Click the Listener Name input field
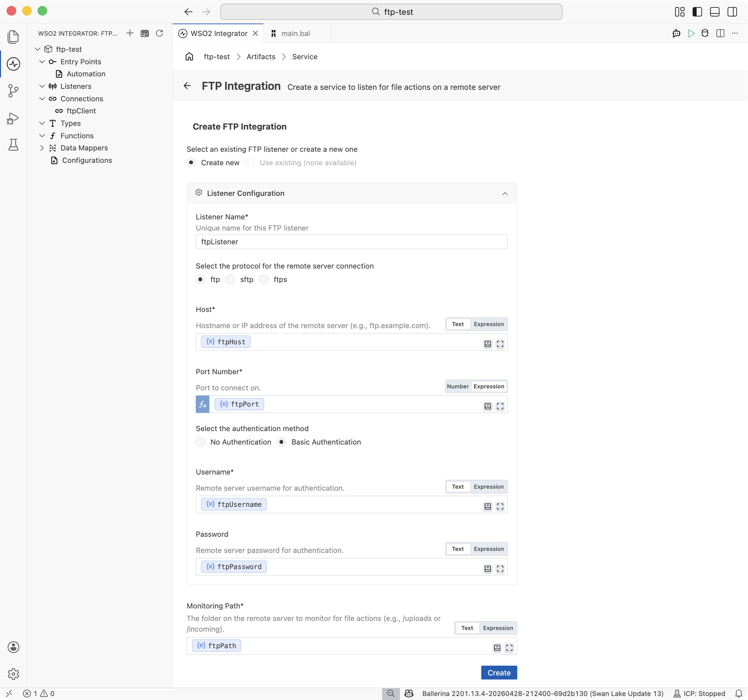748x700 pixels. pos(351,242)
